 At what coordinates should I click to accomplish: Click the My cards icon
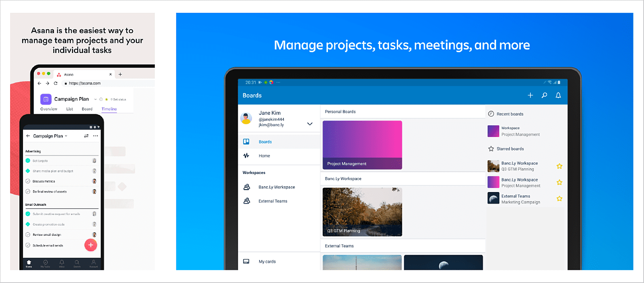tap(246, 262)
